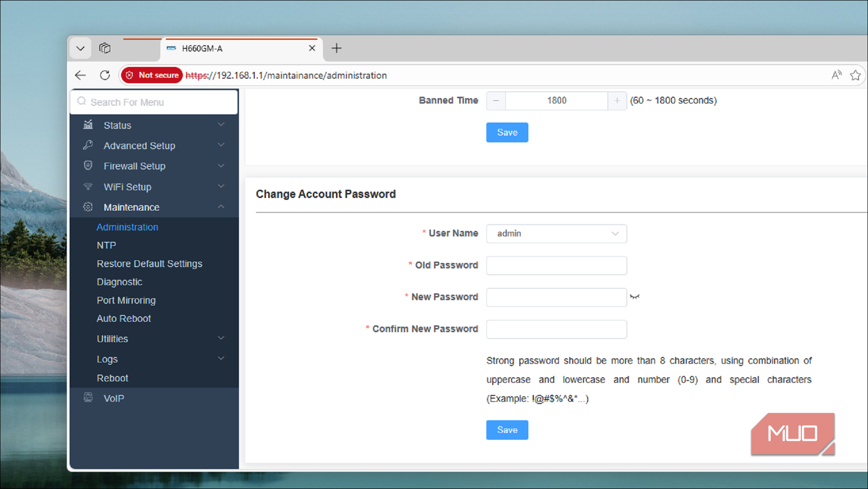Expand the WiFi Setup chevron
Image resolution: width=868 pixels, height=489 pixels.
point(221,186)
